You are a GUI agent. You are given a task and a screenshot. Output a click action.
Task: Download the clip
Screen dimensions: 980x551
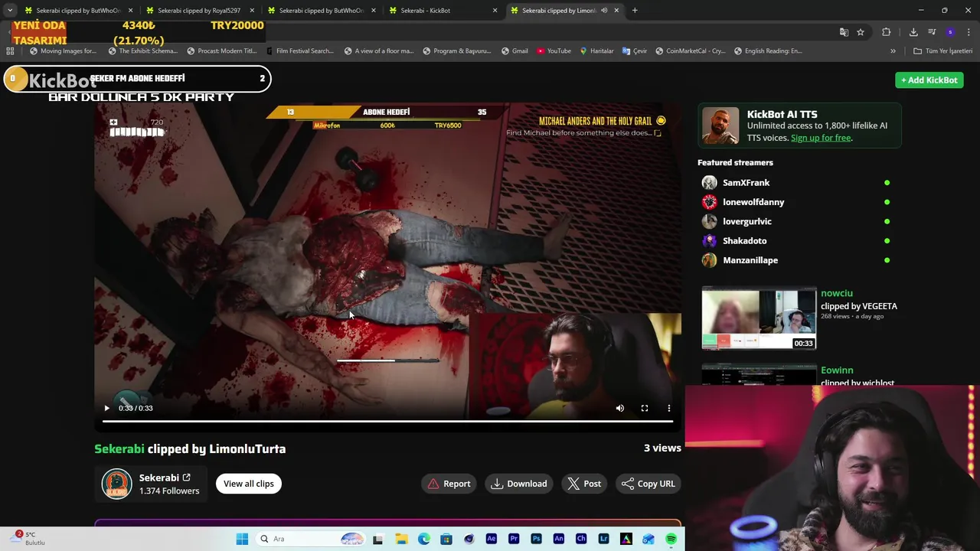[519, 484]
